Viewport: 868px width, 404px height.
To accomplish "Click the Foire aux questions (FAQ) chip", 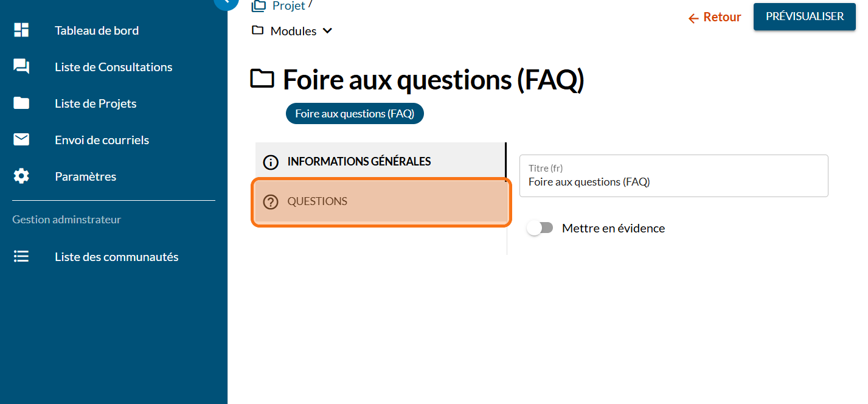I will 355,114.
